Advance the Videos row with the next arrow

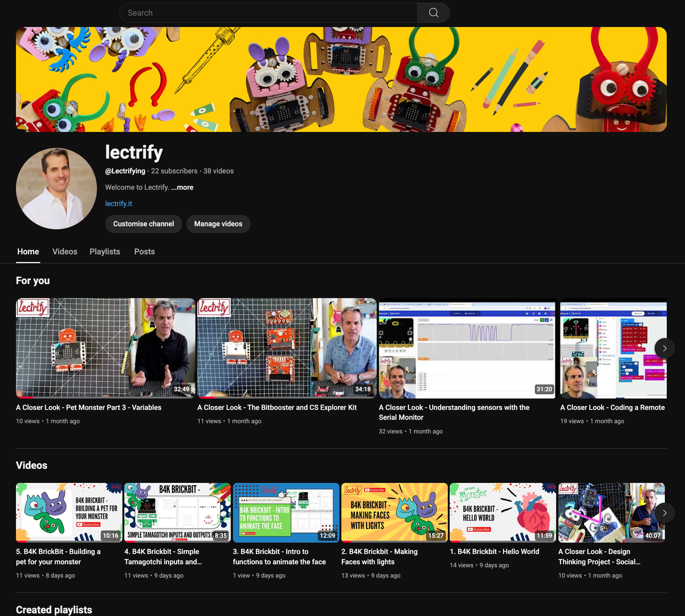pyautogui.click(x=664, y=513)
